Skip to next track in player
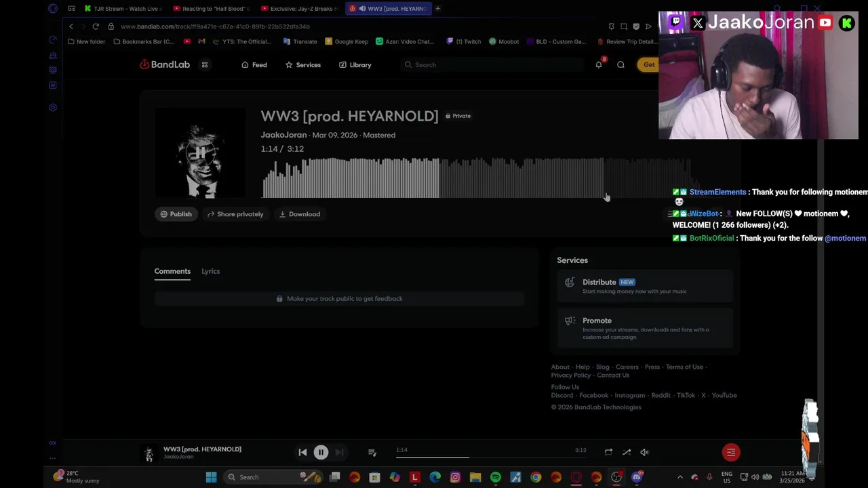Screen dimensions: 868x488 tap(339, 452)
